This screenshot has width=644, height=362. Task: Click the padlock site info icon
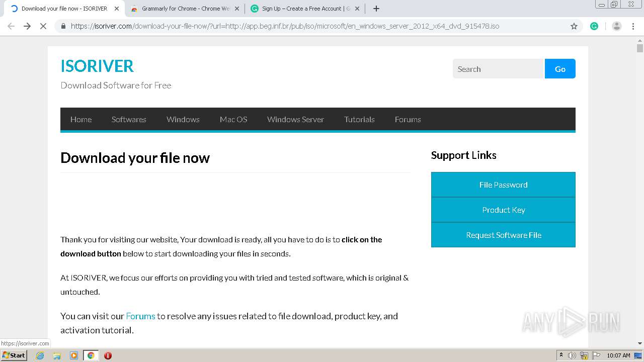pyautogui.click(x=63, y=26)
